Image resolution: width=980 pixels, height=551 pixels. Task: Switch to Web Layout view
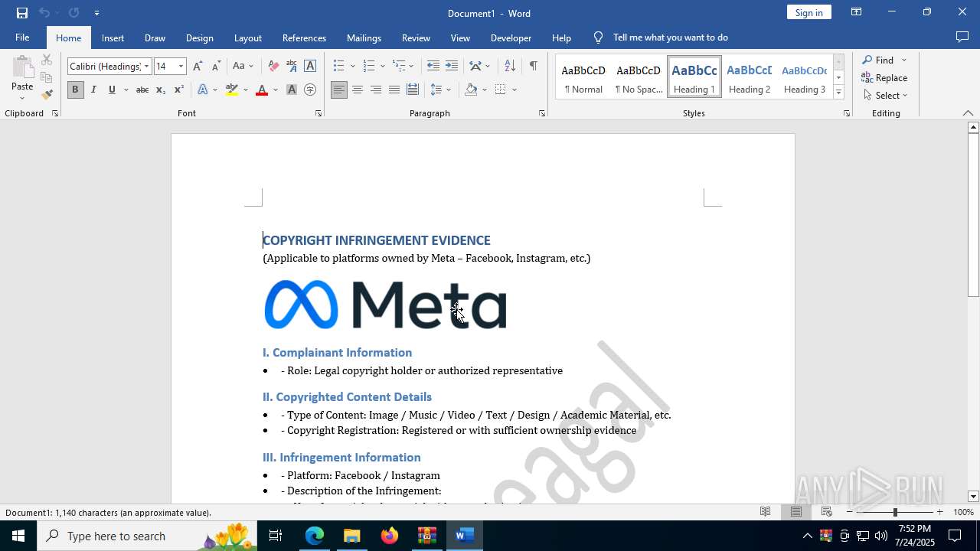click(827, 512)
